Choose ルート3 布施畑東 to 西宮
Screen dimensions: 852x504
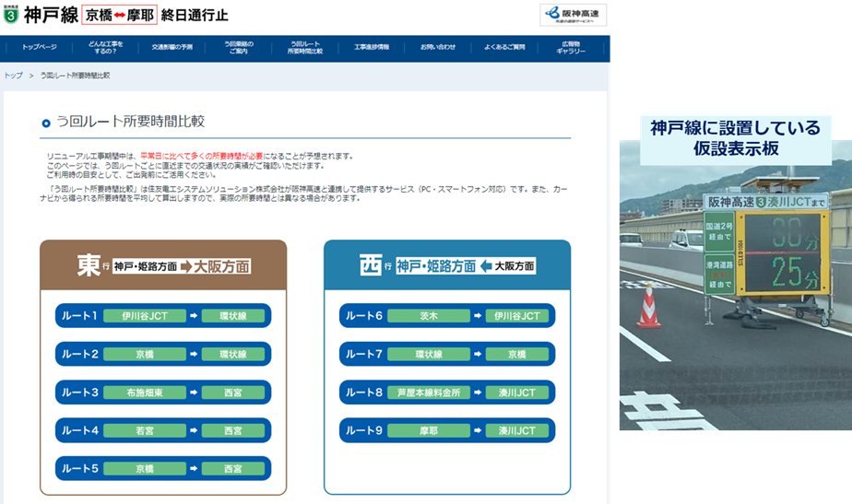(163, 392)
